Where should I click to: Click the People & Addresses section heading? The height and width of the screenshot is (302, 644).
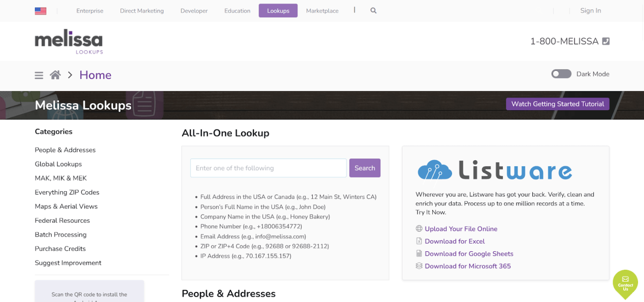click(229, 294)
